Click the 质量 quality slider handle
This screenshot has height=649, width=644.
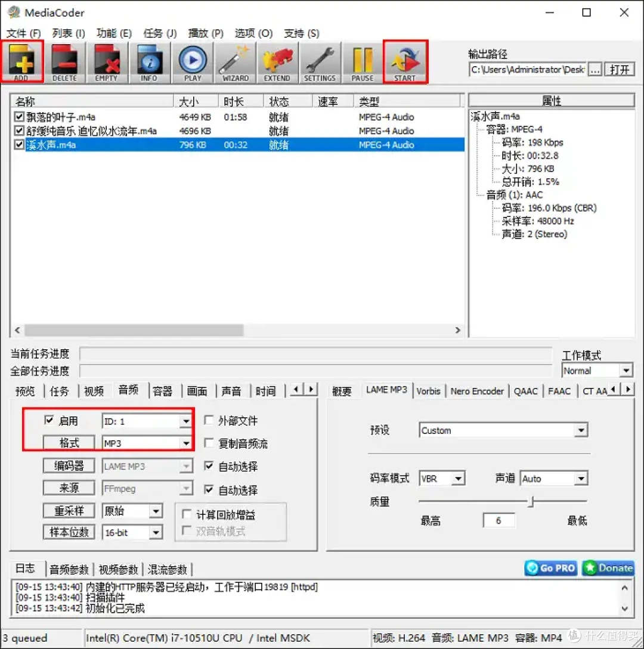coord(532,502)
